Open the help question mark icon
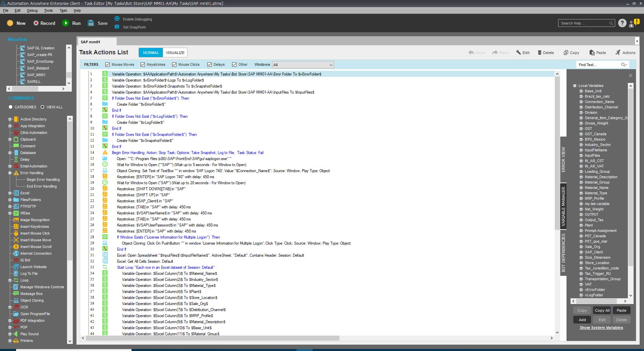 coord(622,23)
